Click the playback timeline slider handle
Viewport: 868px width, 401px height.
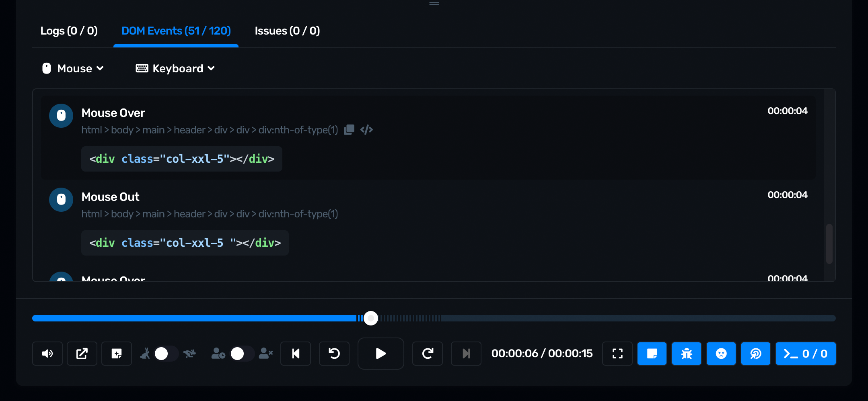pos(371,318)
